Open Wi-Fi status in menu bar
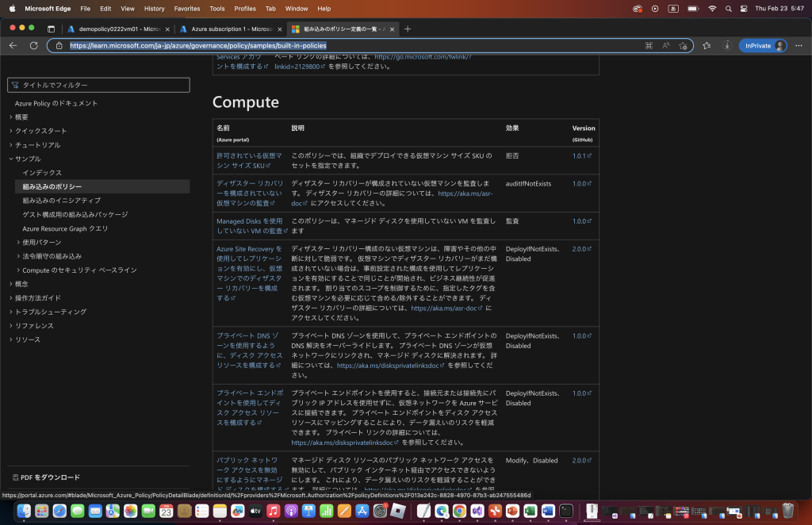Screen dimensions: 812x525 click(x=713, y=9)
